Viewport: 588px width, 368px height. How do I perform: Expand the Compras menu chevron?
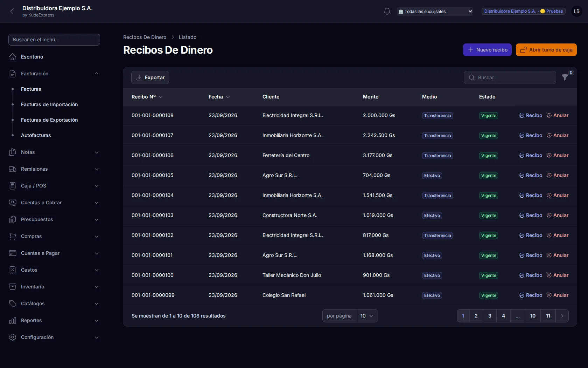[x=97, y=236]
